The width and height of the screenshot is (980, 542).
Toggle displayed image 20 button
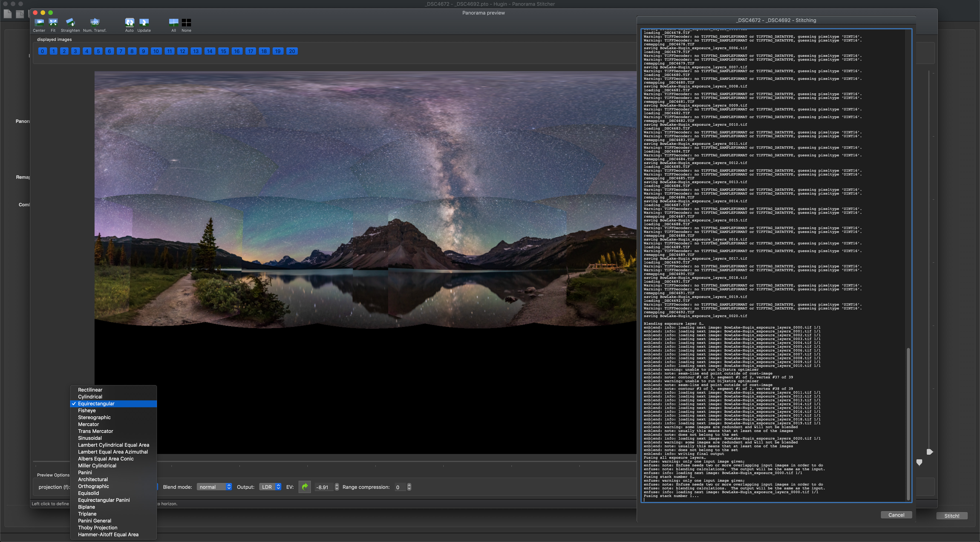pyautogui.click(x=292, y=51)
